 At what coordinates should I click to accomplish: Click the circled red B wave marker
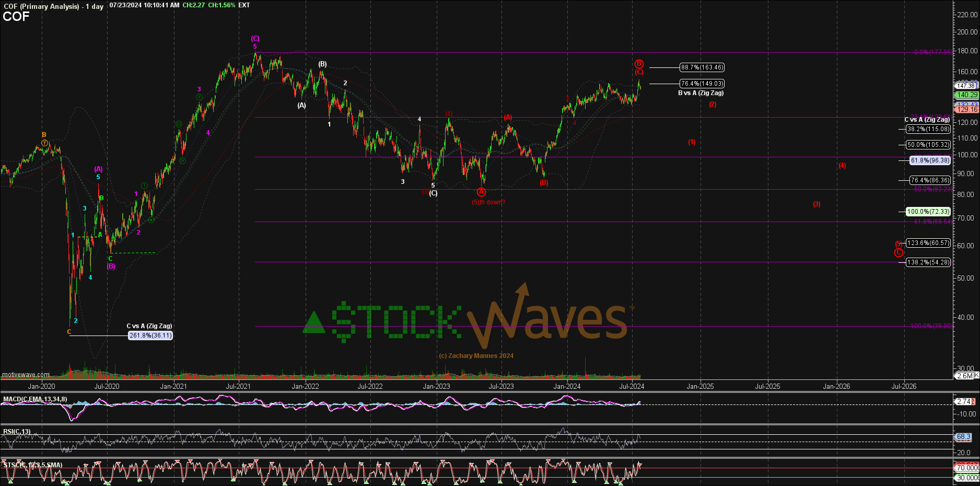tap(639, 64)
